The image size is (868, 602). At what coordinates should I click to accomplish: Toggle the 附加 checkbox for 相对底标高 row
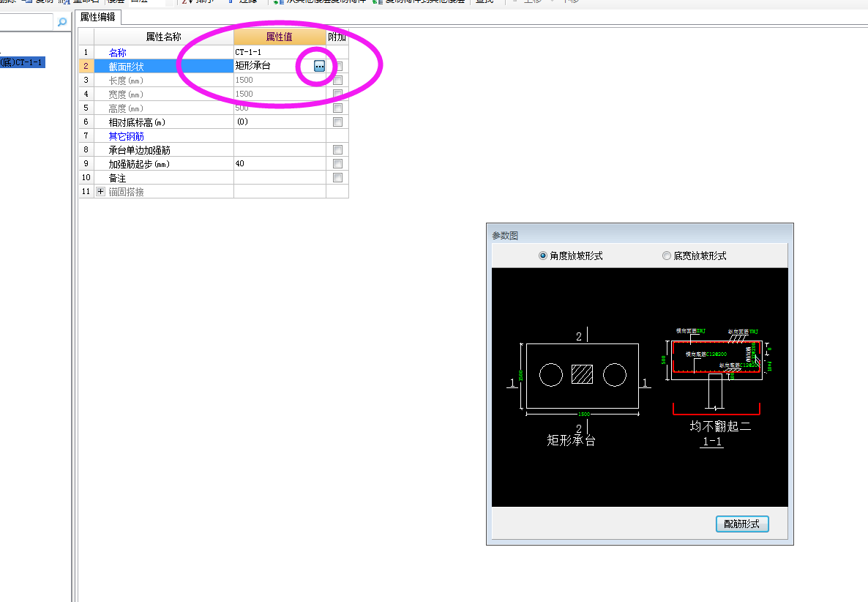[x=337, y=122]
